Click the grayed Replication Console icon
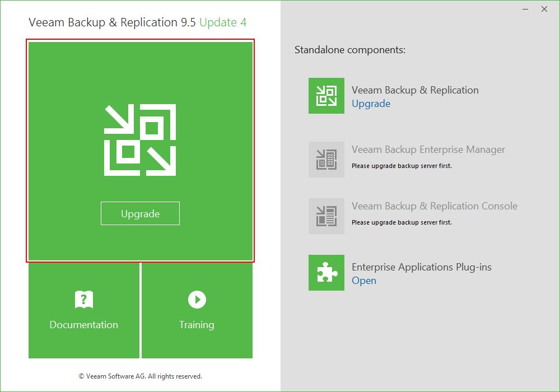 pyautogui.click(x=326, y=216)
